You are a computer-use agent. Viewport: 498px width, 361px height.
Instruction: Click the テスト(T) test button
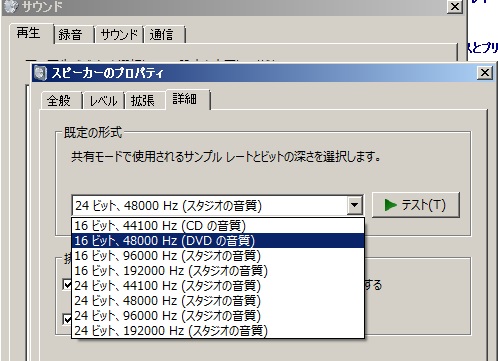click(x=416, y=205)
